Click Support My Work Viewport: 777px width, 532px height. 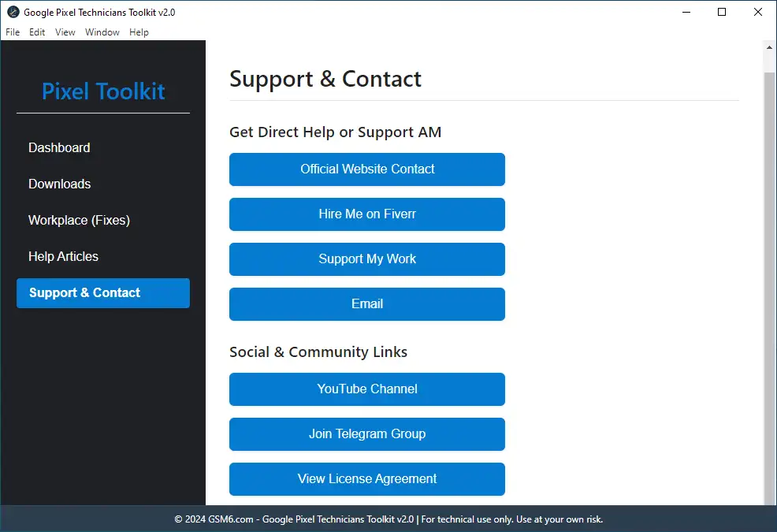[x=366, y=259]
